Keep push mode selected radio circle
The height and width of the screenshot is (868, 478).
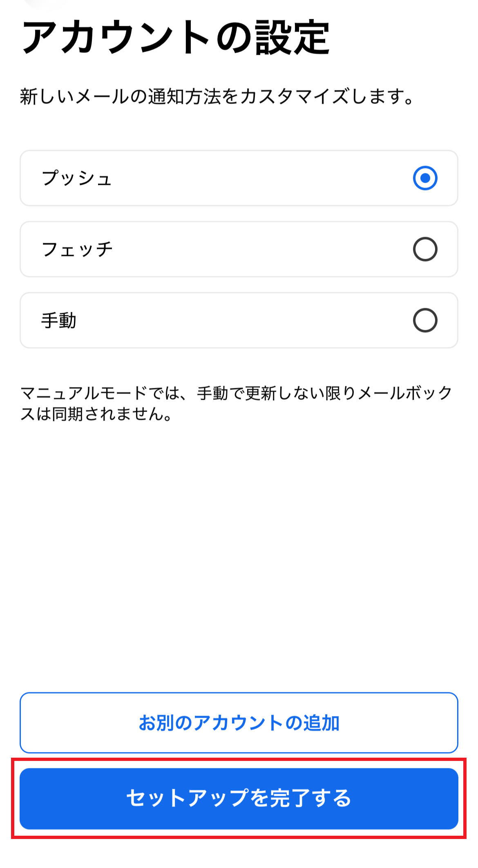425,178
